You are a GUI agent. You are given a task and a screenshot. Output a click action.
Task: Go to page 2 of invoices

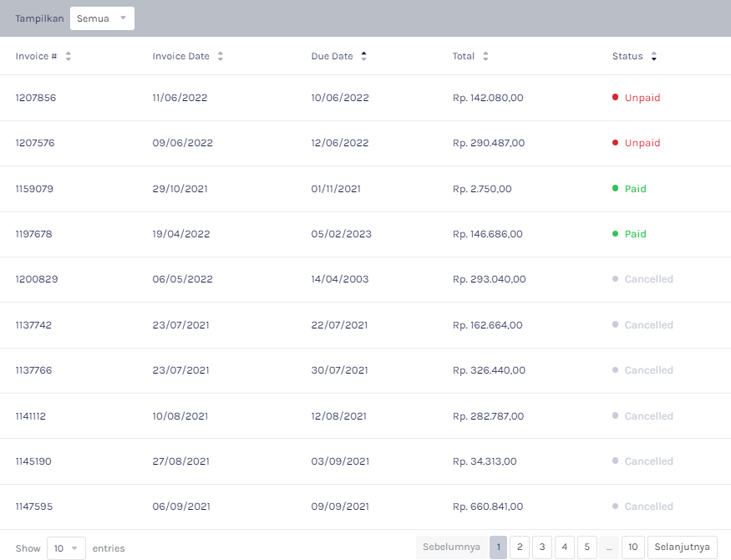coord(520,547)
